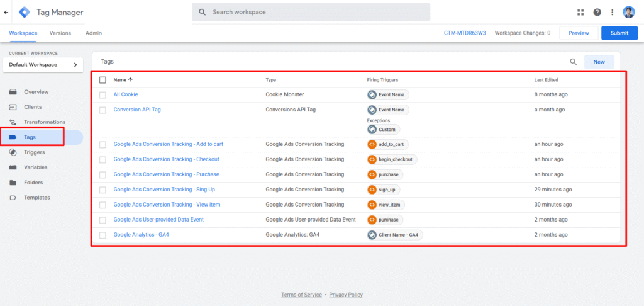
Task: Open Variables in the sidebar
Action: tap(36, 167)
